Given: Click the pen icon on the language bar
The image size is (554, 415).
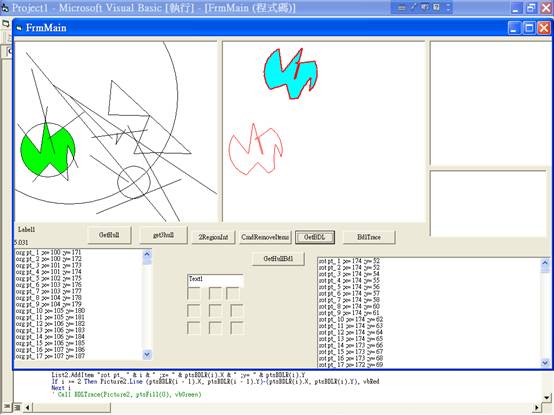Looking at the screenshot, I should [x=413, y=7].
